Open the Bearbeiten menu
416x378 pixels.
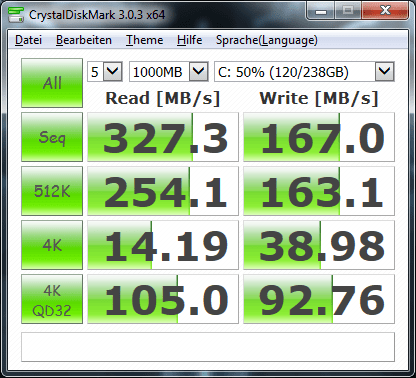click(84, 40)
